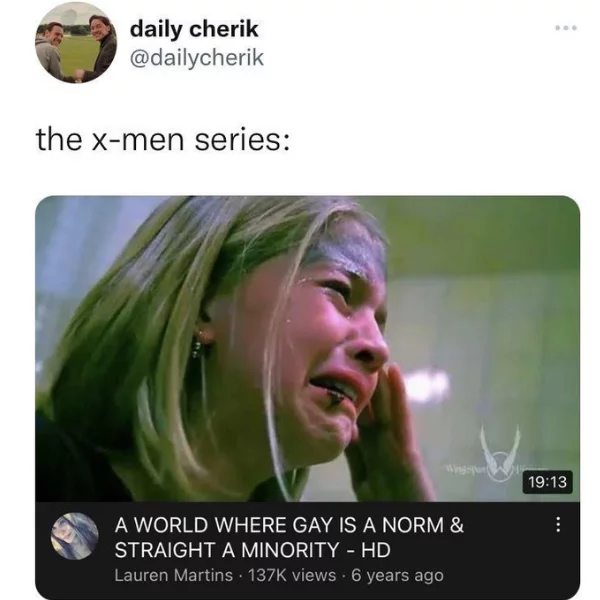
Task: Click the woman's earring in the thumbnail
Action: tap(199, 342)
